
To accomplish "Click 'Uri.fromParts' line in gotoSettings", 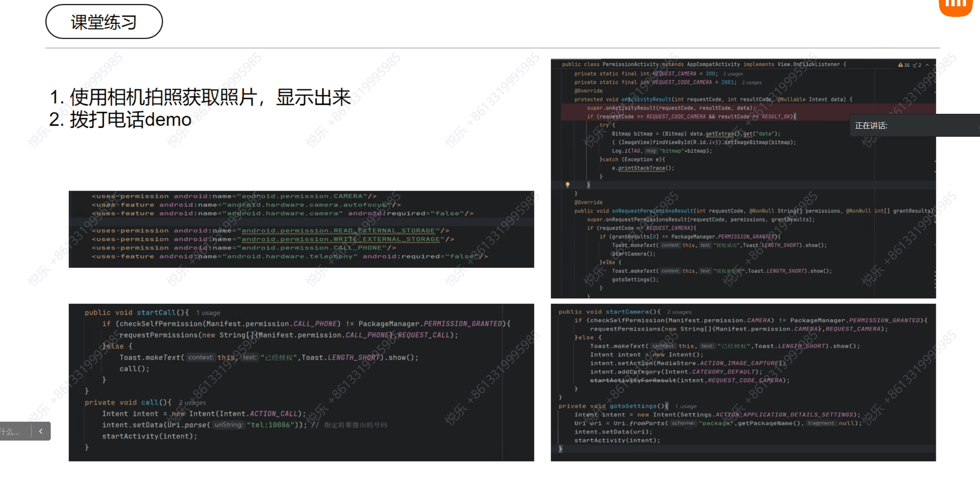I will (x=718, y=423).
